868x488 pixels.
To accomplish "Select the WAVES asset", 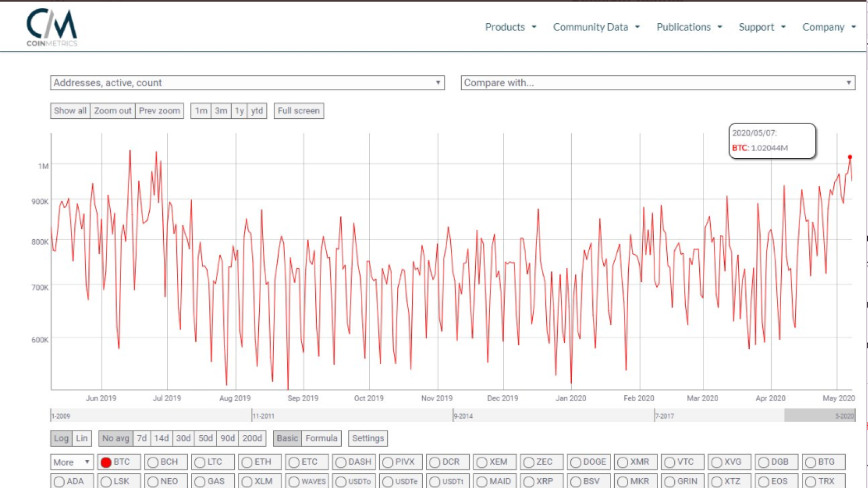I will (x=307, y=481).
